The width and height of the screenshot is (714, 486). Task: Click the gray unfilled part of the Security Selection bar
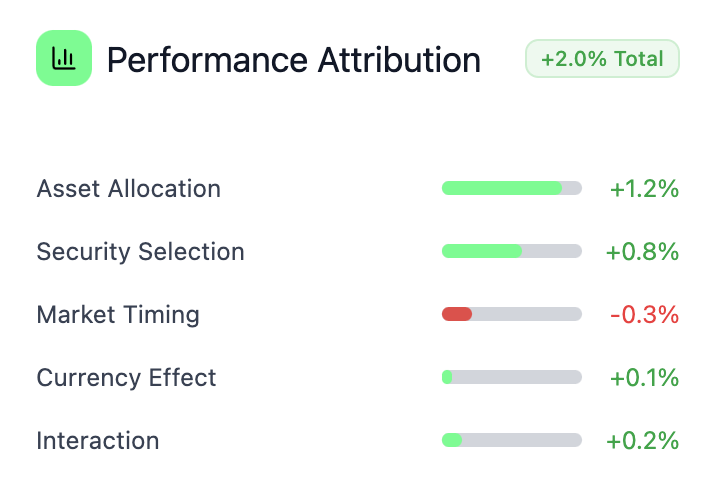(552, 251)
